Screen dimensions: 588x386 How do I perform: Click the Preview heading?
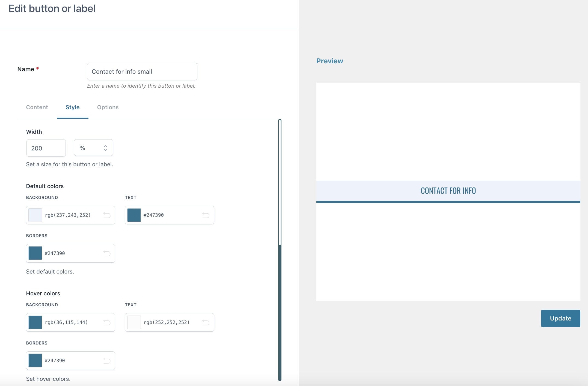[329, 61]
